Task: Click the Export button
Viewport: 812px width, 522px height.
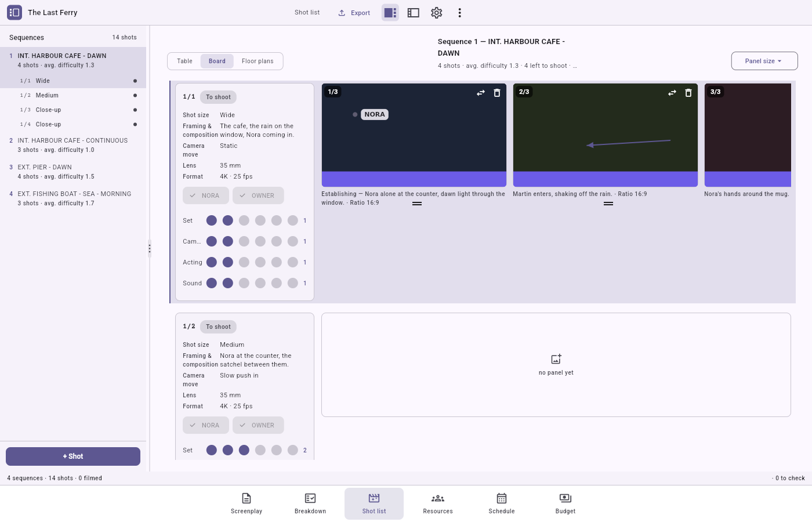Action: click(x=354, y=13)
